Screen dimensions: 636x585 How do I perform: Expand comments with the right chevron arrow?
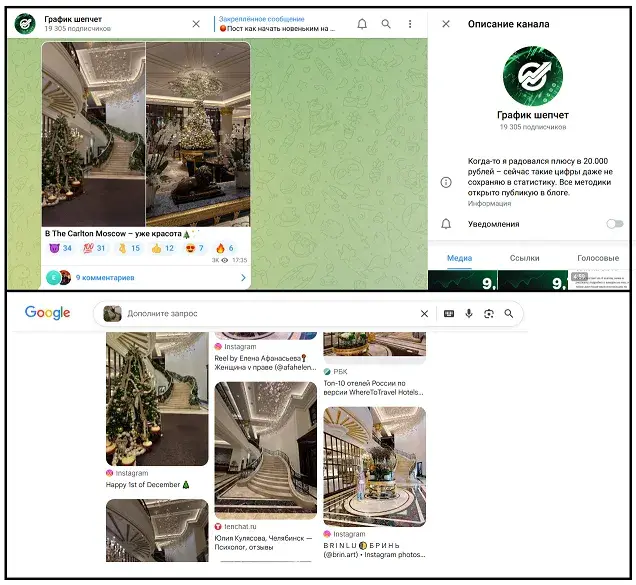(x=243, y=278)
